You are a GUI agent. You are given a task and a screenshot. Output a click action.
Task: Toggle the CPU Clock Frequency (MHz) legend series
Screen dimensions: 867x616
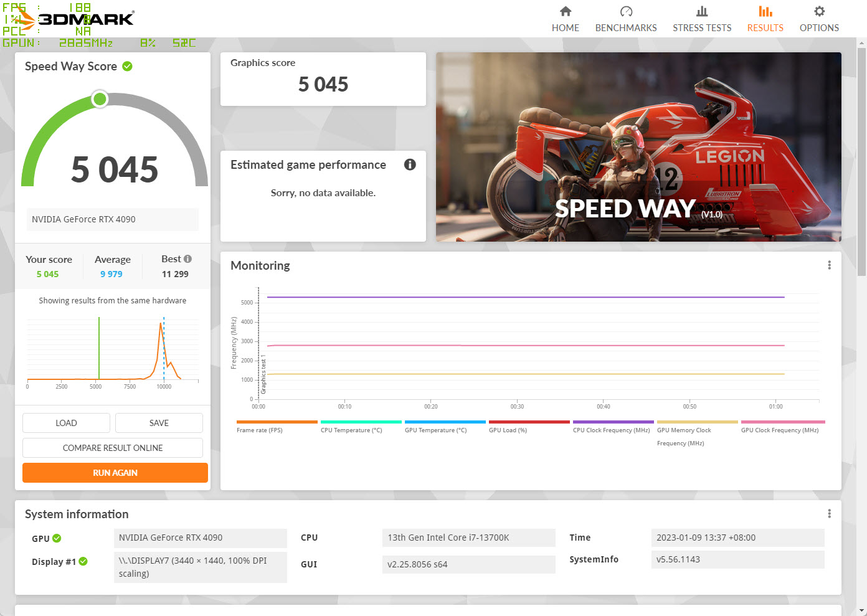pos(611,430)
